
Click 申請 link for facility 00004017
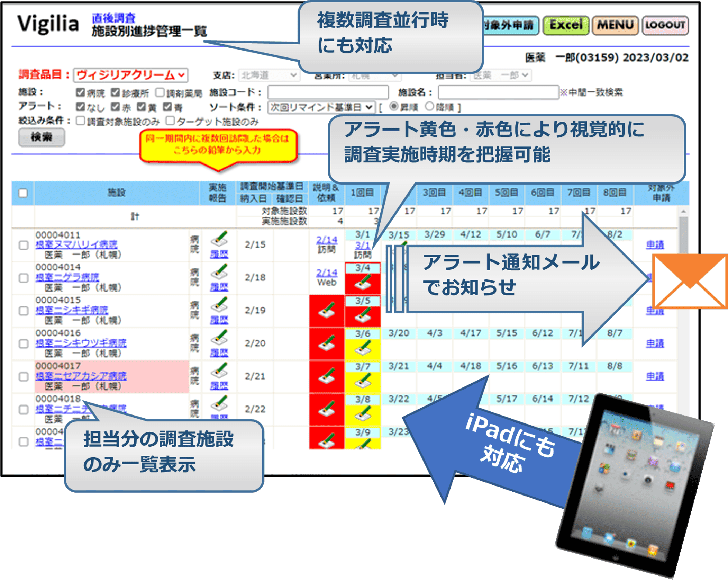655,376
